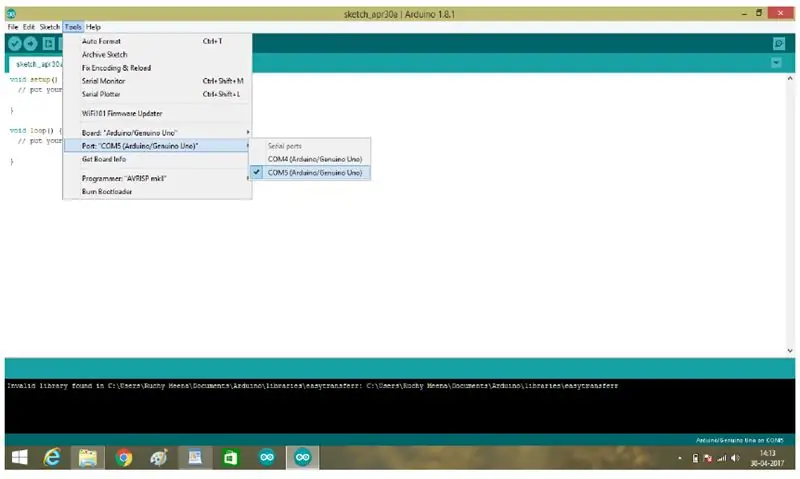Open the Sketch menu
Image resolution: width=800 pixels, height=479 pixels.
(49, 27)
